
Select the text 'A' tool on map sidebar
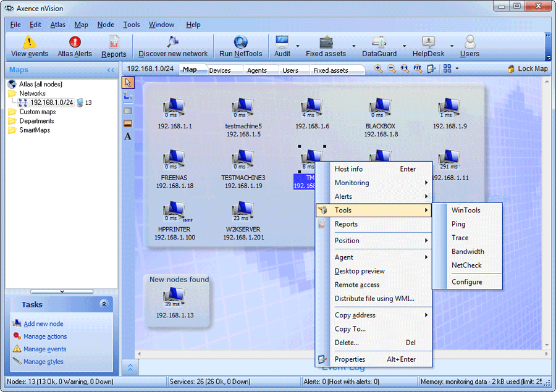click(x=128, y=136)
